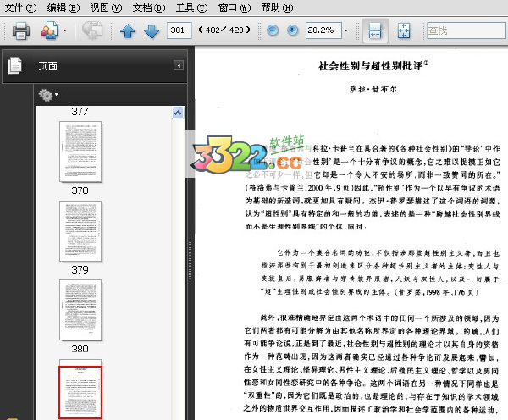This screenshot has width=508, height=420.
Task: Go to next page with down arrow
Action: coord(152,31)
